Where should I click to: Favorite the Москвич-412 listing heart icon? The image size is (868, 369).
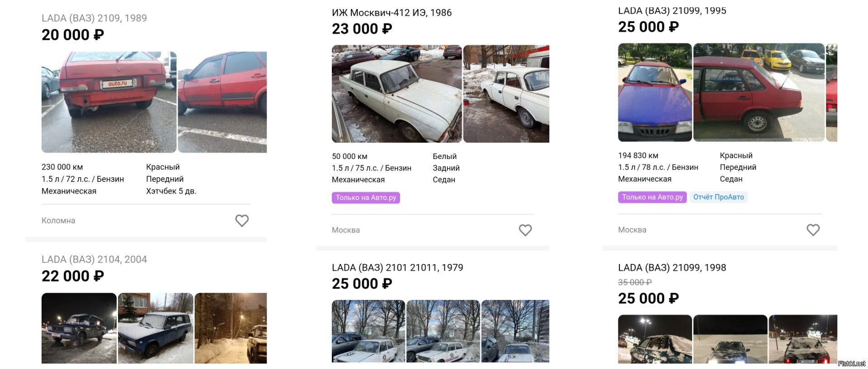[525, 230]
